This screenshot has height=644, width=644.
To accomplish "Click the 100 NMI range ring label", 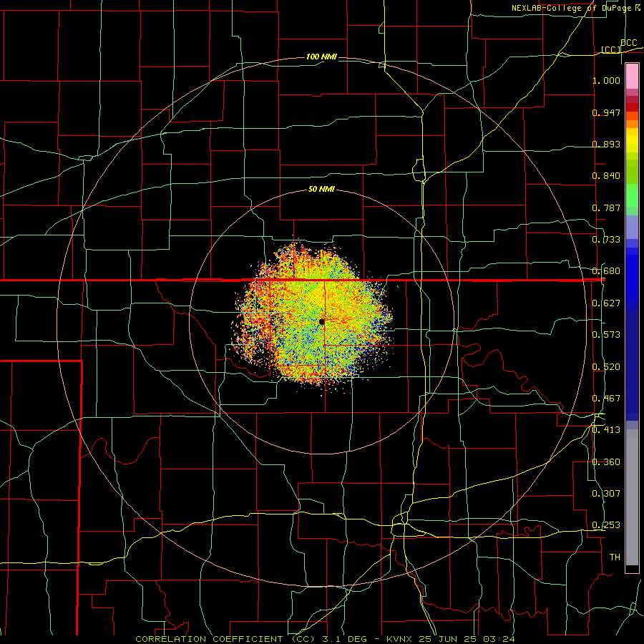I will pyautogui.click(x=321, y=57).
